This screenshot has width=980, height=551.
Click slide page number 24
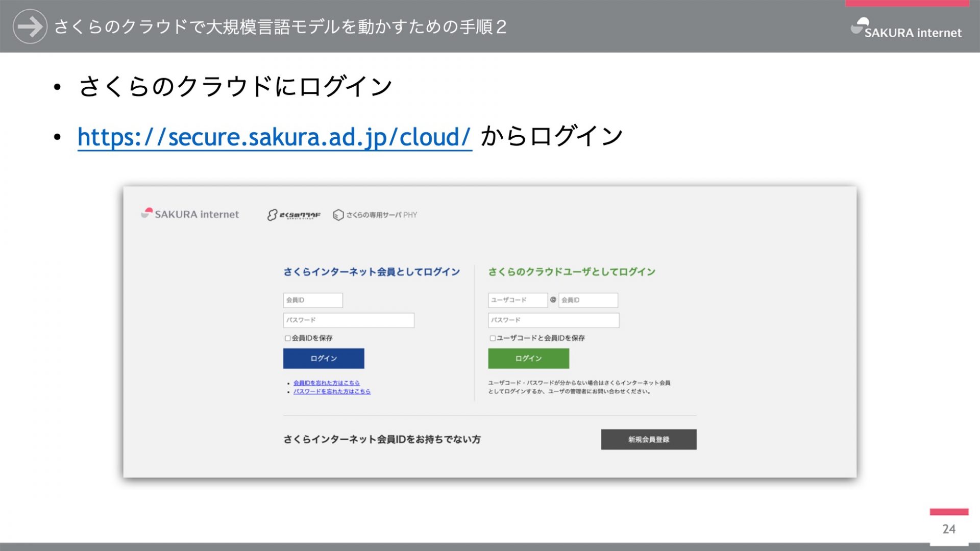point(949,529)
